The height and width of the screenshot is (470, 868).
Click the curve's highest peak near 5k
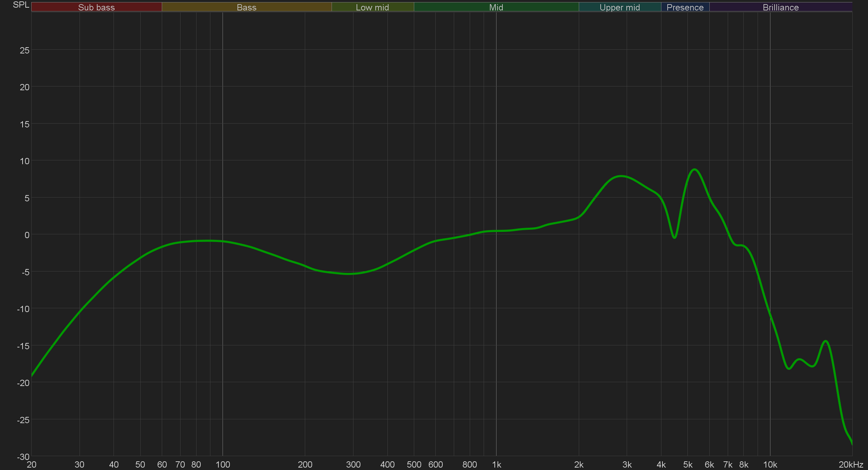(694, 169)
